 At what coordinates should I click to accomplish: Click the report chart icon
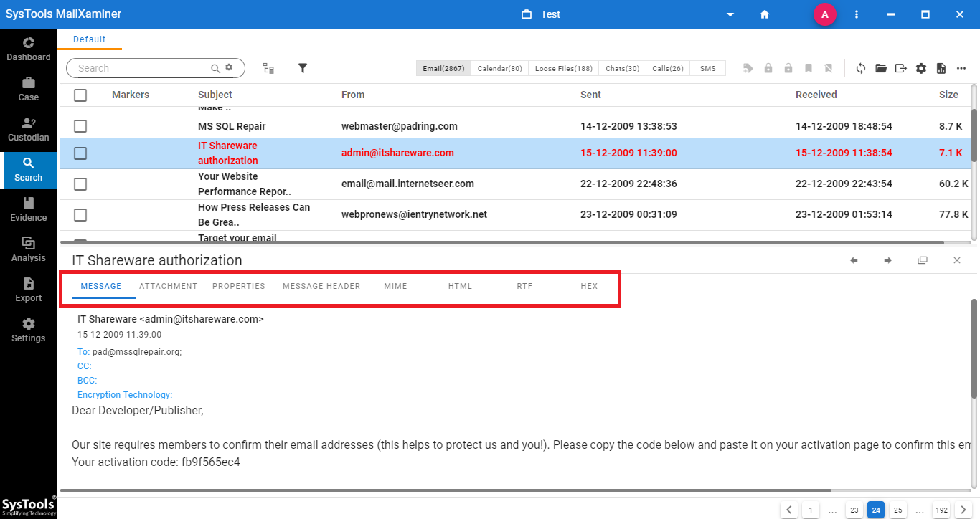point(941,68)
